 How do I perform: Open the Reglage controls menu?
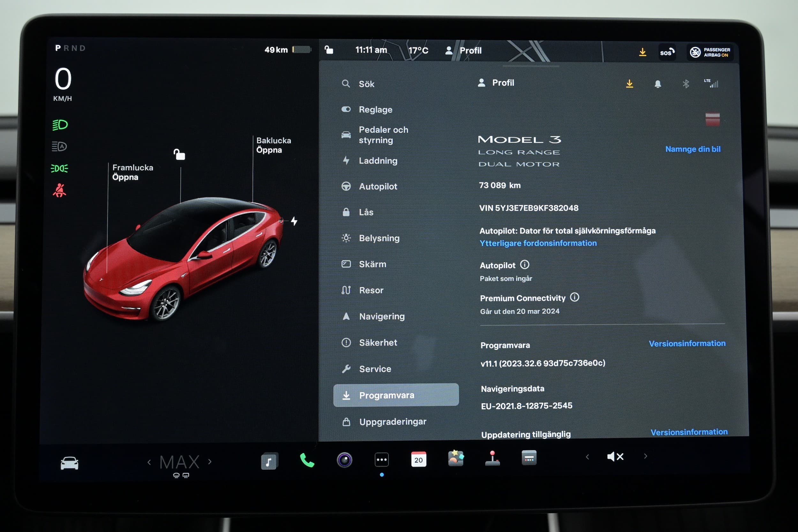[x=367, y=109]
